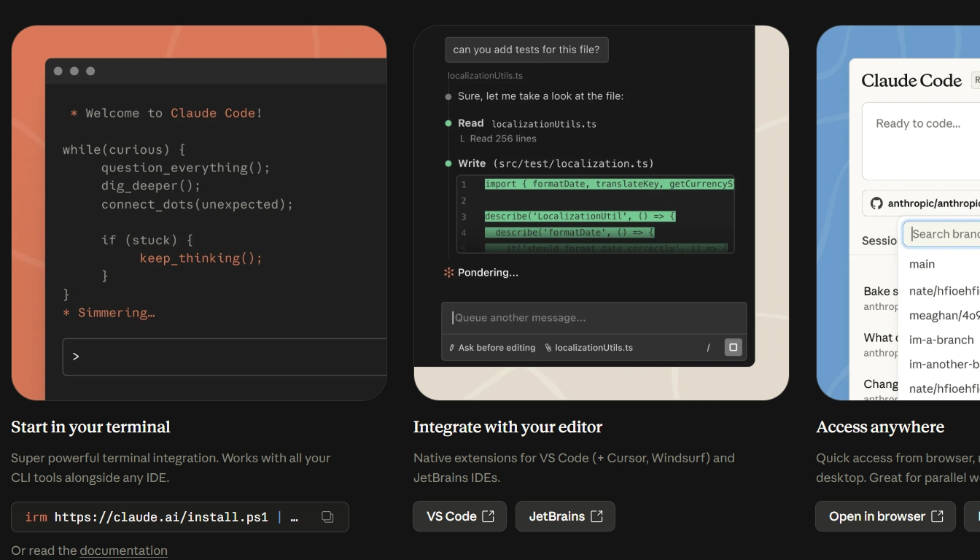This screenshot has height=560, width=980.
Task: Click the terminal prompt input box
Action: [x=225, y=357]
